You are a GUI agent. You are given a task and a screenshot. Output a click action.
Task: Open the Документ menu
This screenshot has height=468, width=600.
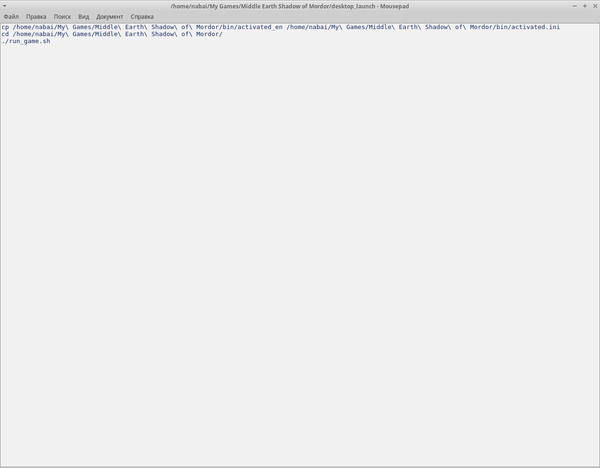tap(110, 17)
